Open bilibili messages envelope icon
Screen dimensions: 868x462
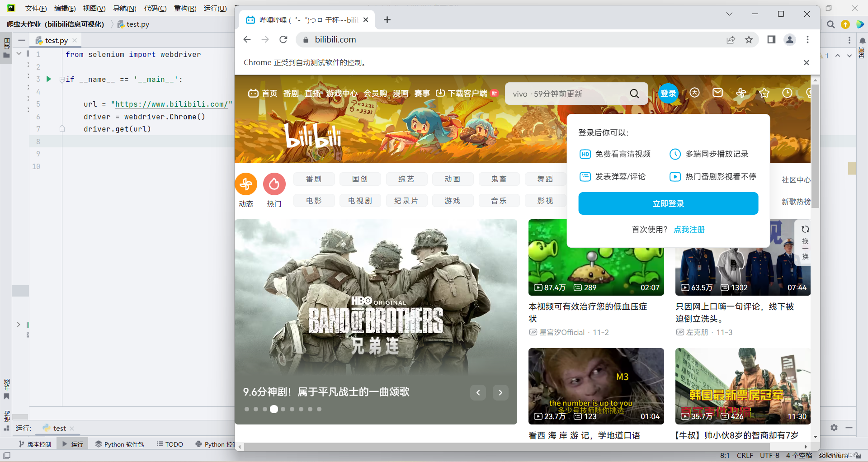click(717, 93)
